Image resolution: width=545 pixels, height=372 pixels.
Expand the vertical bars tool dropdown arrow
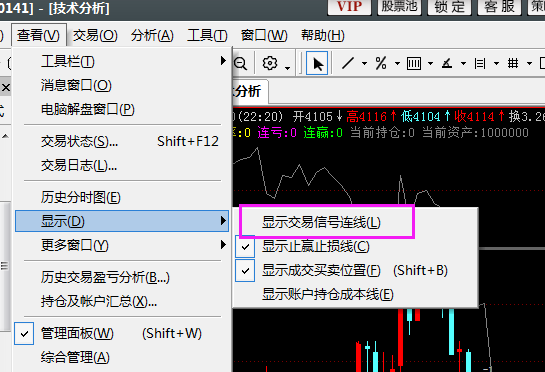pyautogui.click(x=430, y=64)
